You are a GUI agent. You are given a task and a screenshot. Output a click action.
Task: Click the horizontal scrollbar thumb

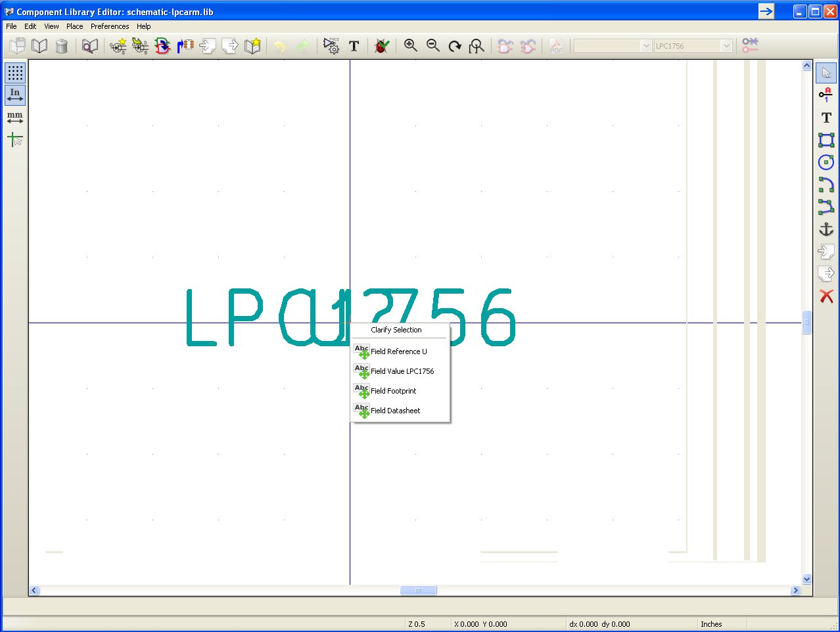point(418,591)
